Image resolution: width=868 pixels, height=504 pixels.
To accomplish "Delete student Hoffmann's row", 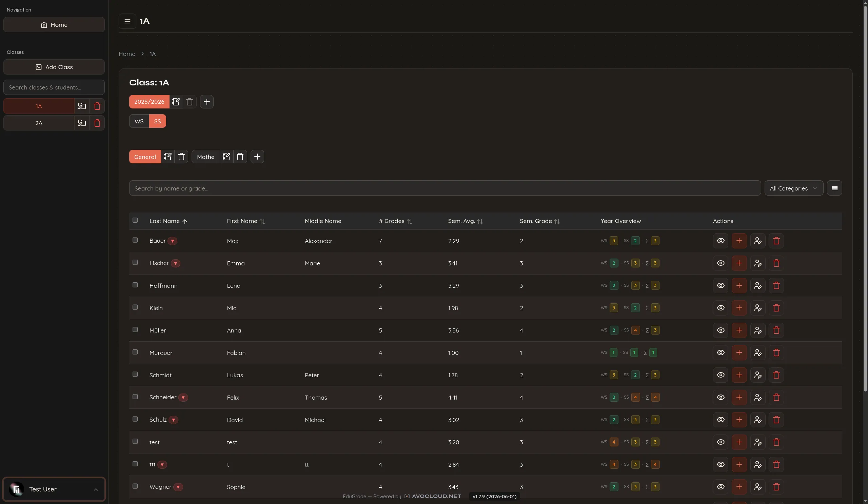I will click(x=776, y=285).
